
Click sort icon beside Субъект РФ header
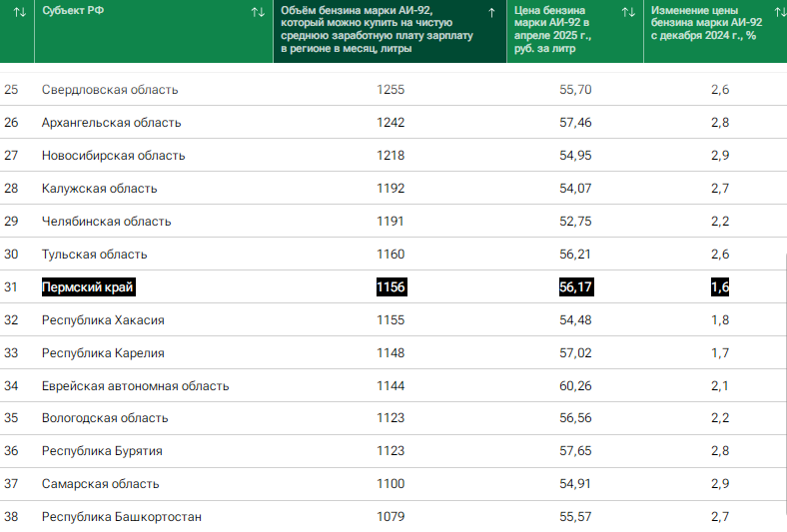pyautogui.click(x=258, y=12)
